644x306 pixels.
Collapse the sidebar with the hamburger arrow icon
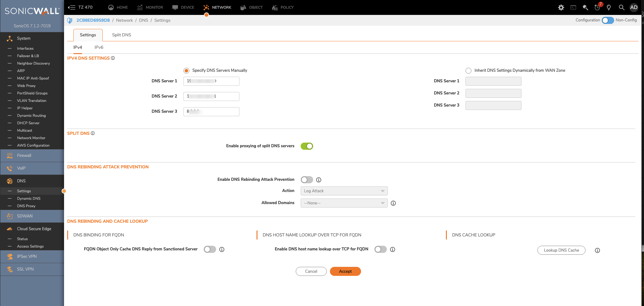click(x=72, y=7)
